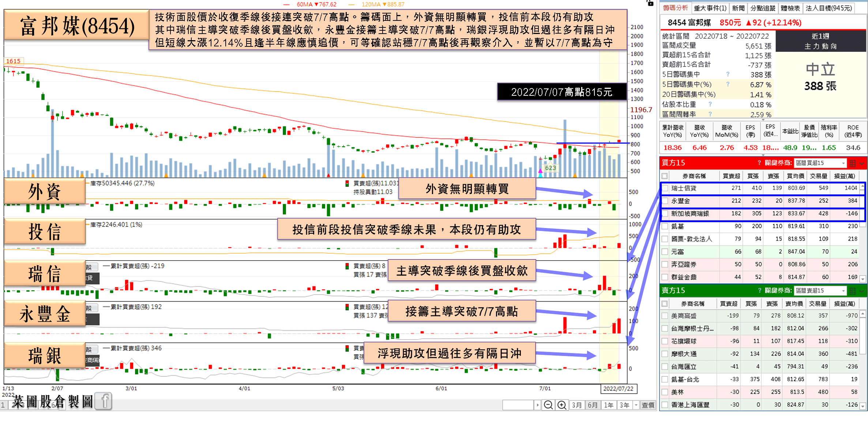Check the box for 凱基 buyer row
The image size is (868, 421).
665,226
